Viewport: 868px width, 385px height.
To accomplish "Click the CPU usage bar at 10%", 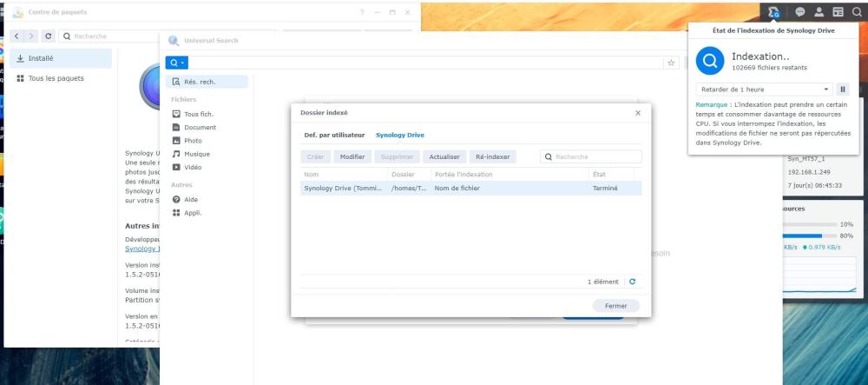I will (x=809, y=224).
